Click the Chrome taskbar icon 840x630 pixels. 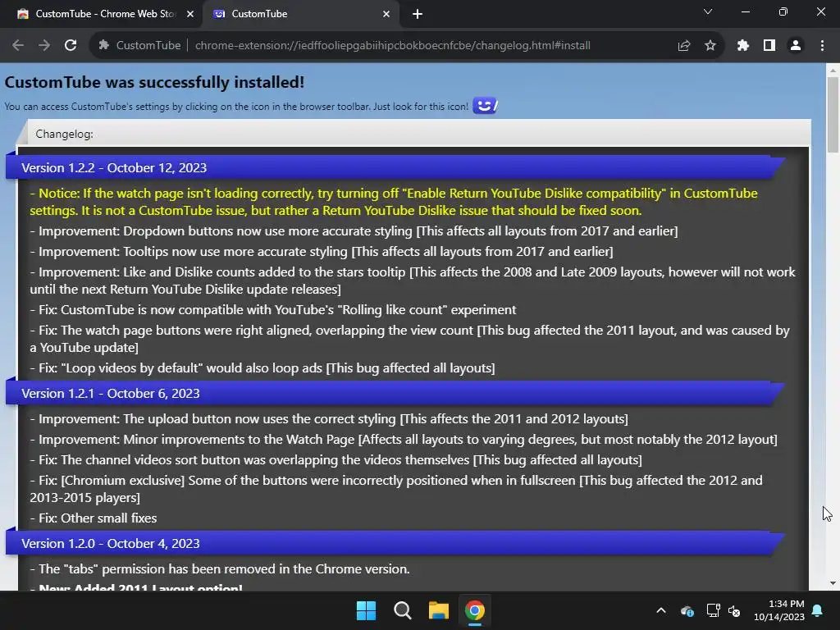[475, 610]
